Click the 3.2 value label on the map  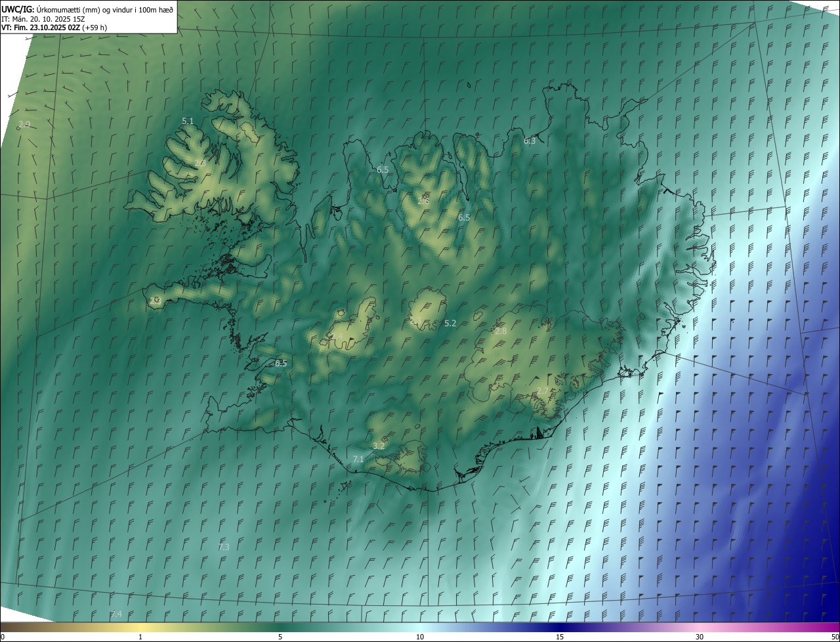(379, 446)
